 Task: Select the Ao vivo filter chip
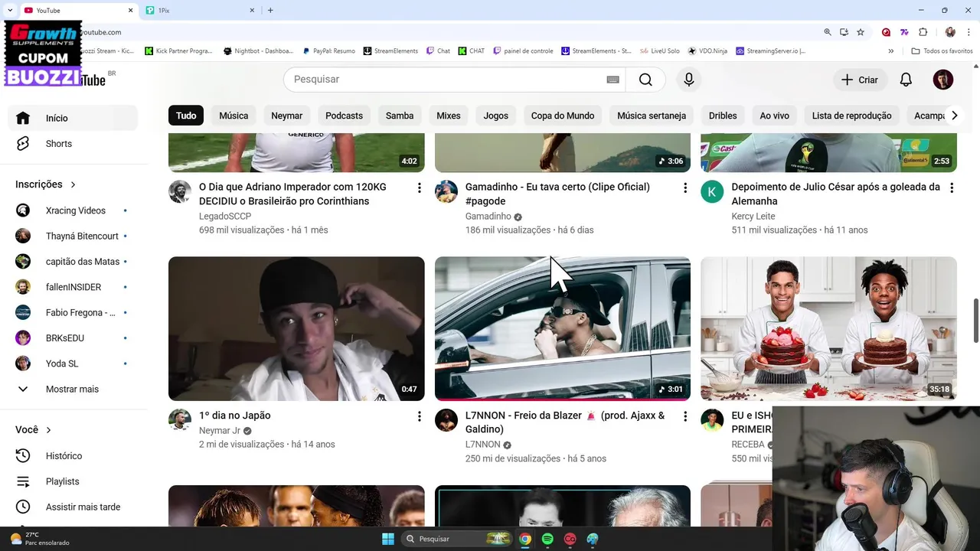click(774, 116)
